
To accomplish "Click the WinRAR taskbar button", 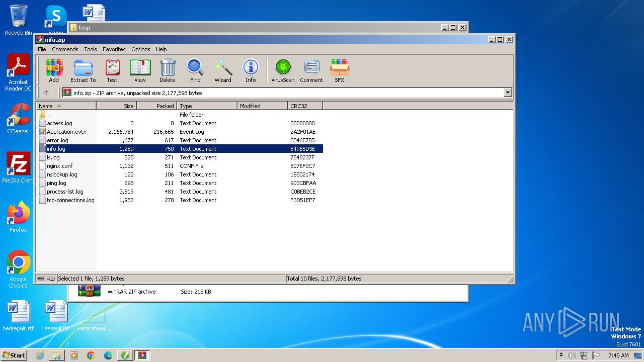I will (142, 355).
